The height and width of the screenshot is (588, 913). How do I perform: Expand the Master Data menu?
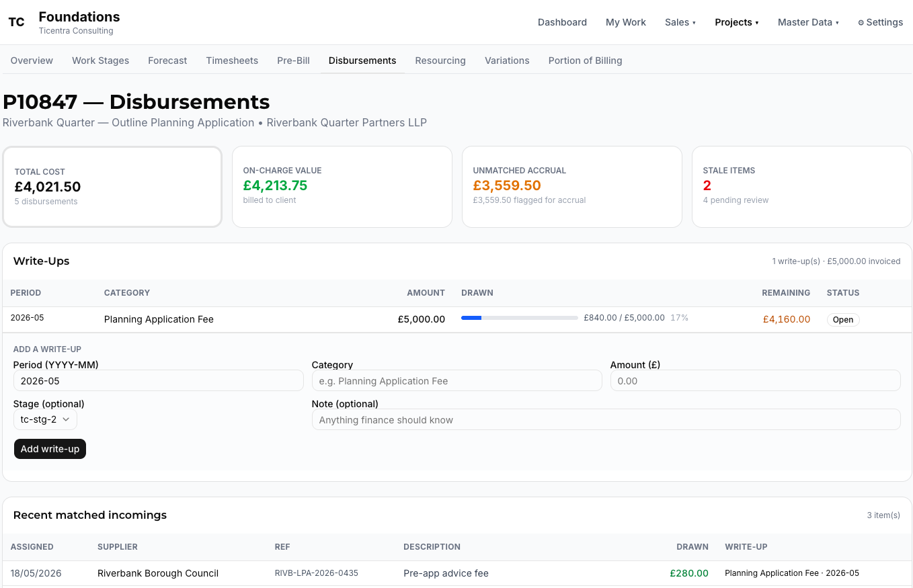click(x=808, y=22)
